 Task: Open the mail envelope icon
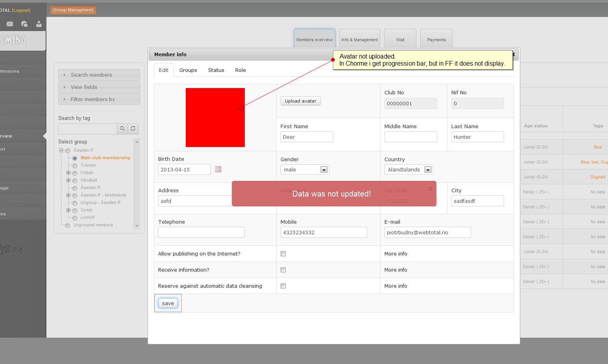pyautogui.click(x=10, y=24)
